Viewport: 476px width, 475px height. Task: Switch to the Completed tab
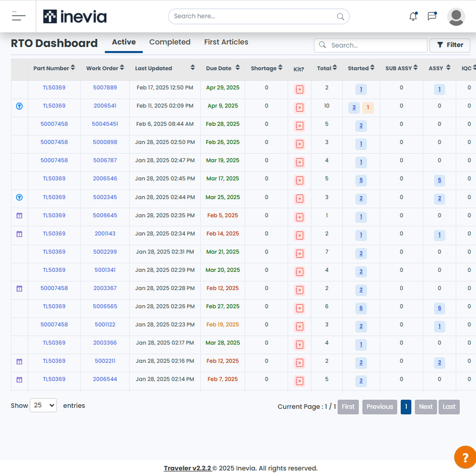(170, 42)
